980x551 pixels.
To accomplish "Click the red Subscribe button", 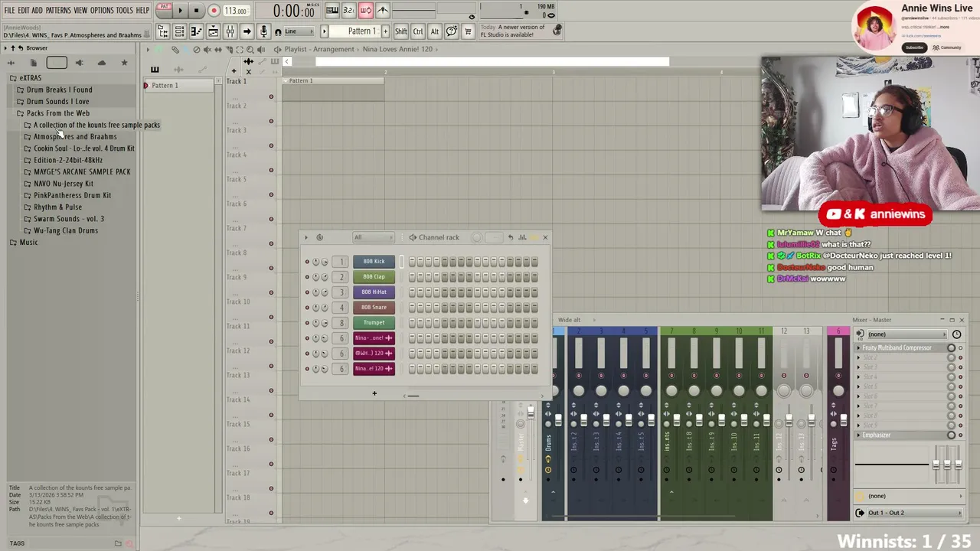I will (914, 47).
